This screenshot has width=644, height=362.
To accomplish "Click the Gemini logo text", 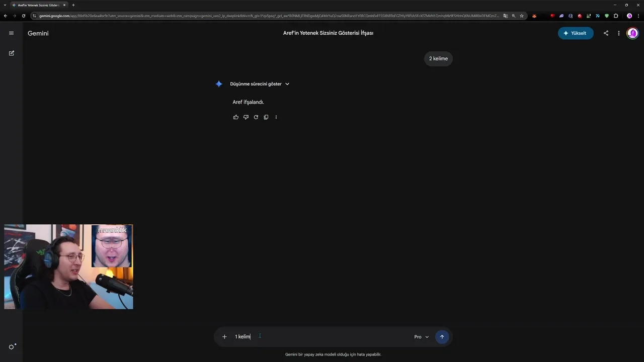I will [x=38, y=33].
